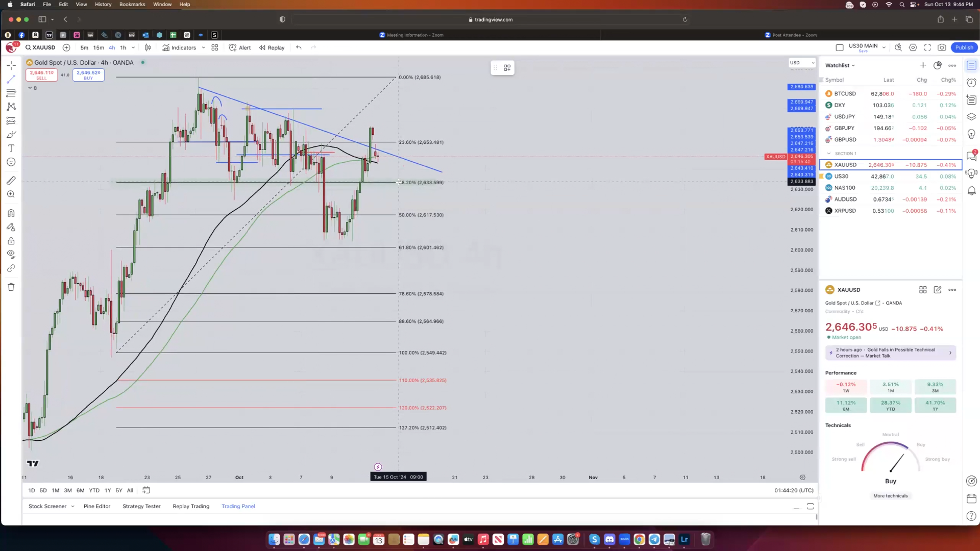980x551 pixels.
Task: Select the trend line drawing tool
Action: point(11,80)
